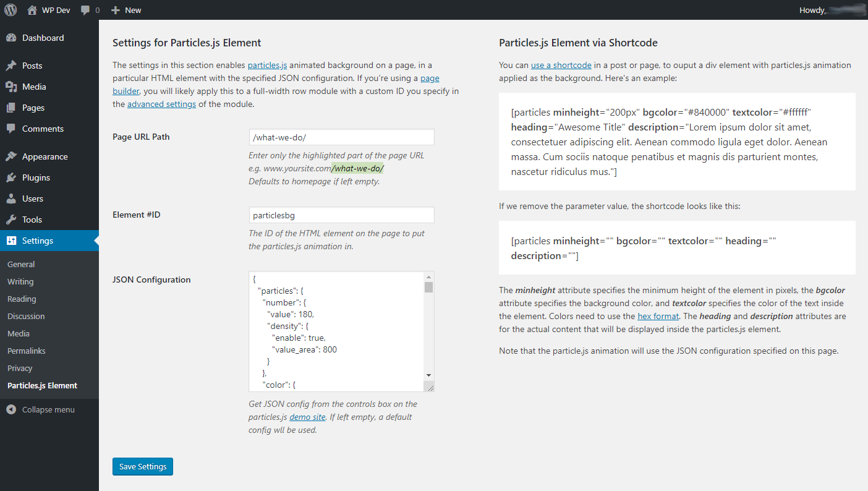Open the WP Dev home icon

tap(32, 10)
